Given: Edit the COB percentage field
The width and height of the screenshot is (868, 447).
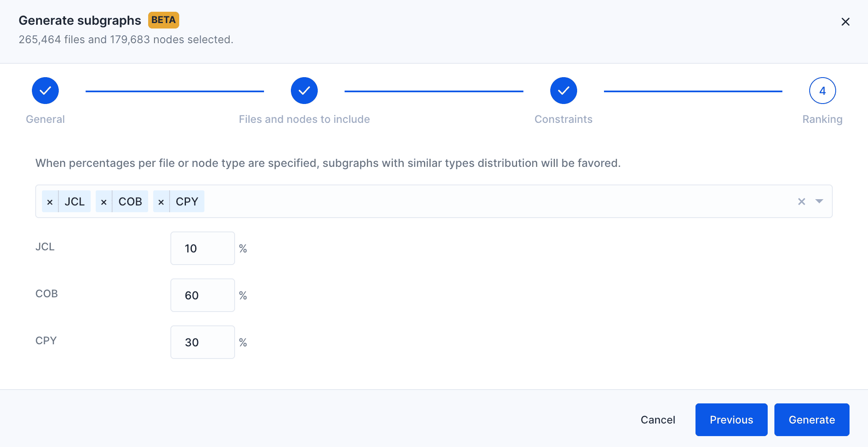Looking at the screenshot, I should tap(203, 295).
